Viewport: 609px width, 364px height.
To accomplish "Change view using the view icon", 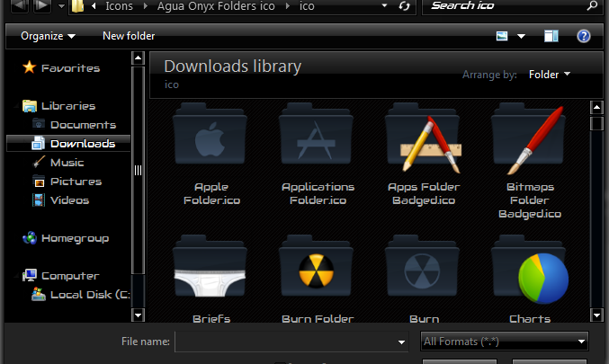I will click(x=502, y=36).
